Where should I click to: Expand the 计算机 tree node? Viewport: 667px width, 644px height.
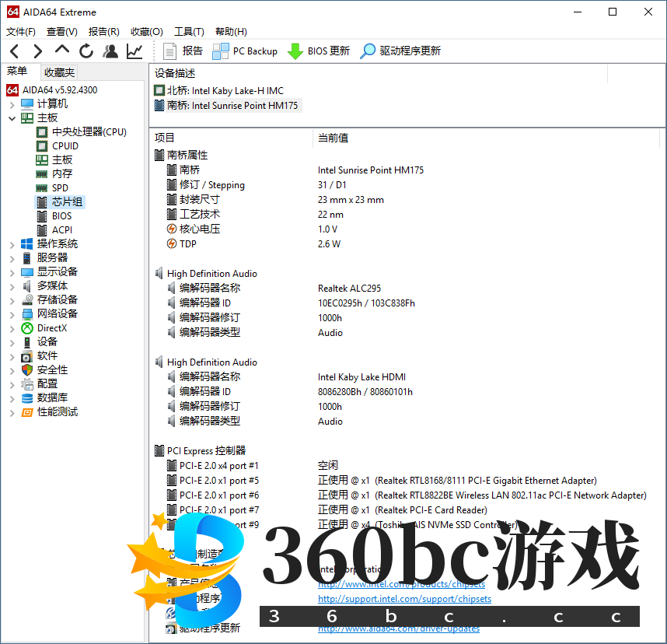click(x=12, y=104)
